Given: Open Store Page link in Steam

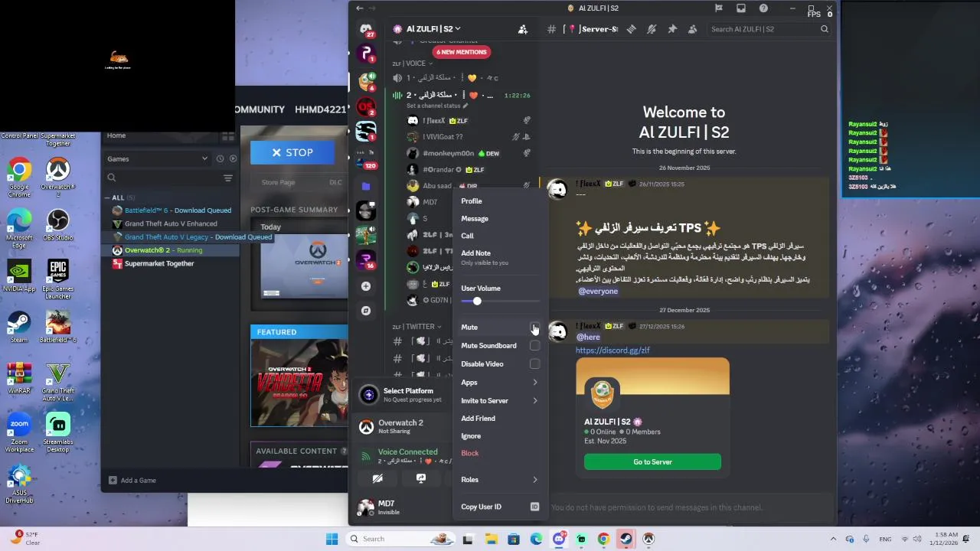Looking at the screenshot, I should [278, 182].
